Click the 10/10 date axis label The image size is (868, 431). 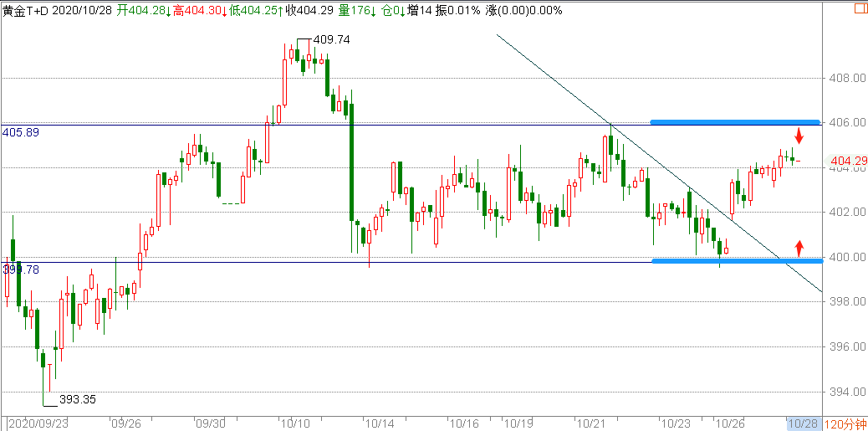click(x=294, y=423)
